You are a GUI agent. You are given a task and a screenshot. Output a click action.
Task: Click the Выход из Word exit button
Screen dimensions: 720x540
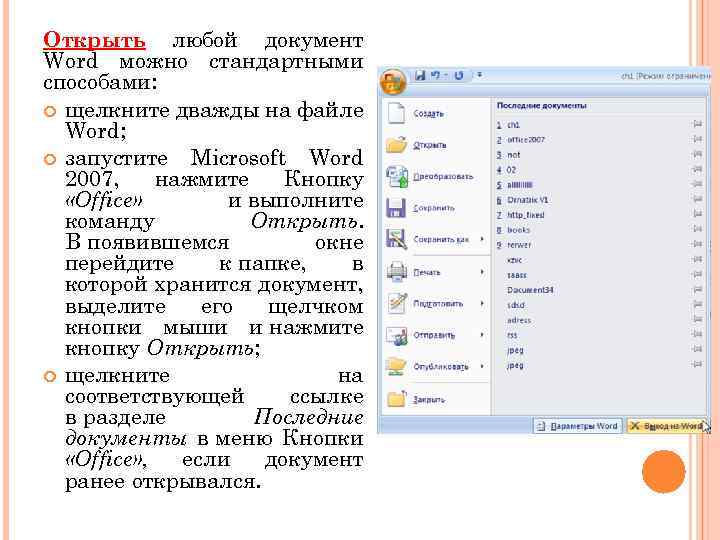coord(666,426)
